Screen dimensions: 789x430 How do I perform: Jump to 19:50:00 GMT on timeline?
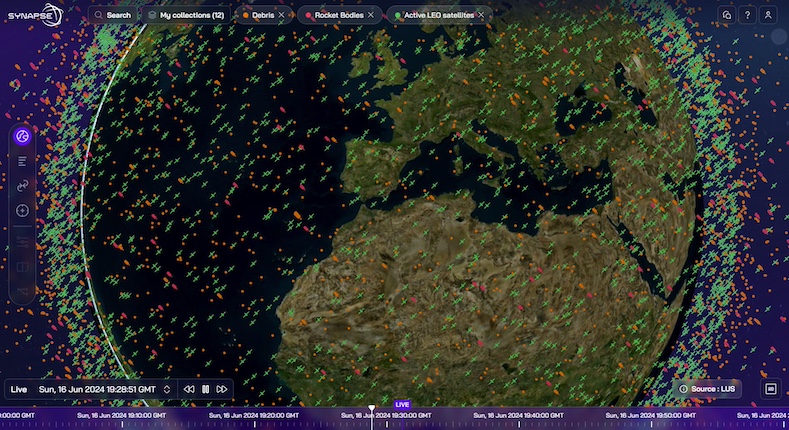click(650, 416)
